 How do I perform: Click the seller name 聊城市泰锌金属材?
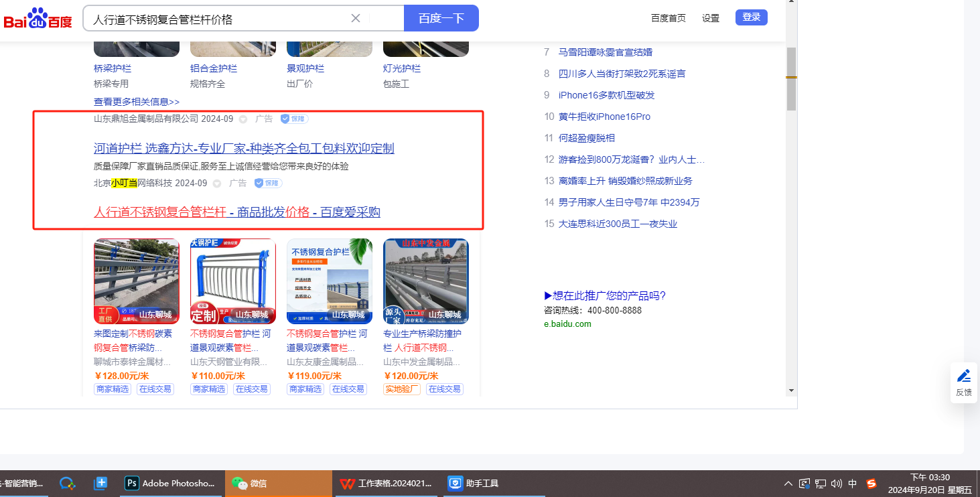click(133, 362)
